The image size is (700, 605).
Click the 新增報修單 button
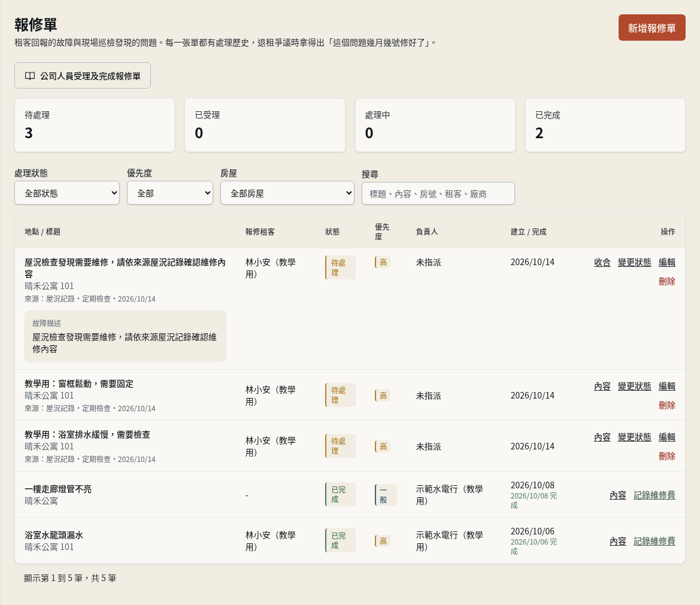[651, 28]
